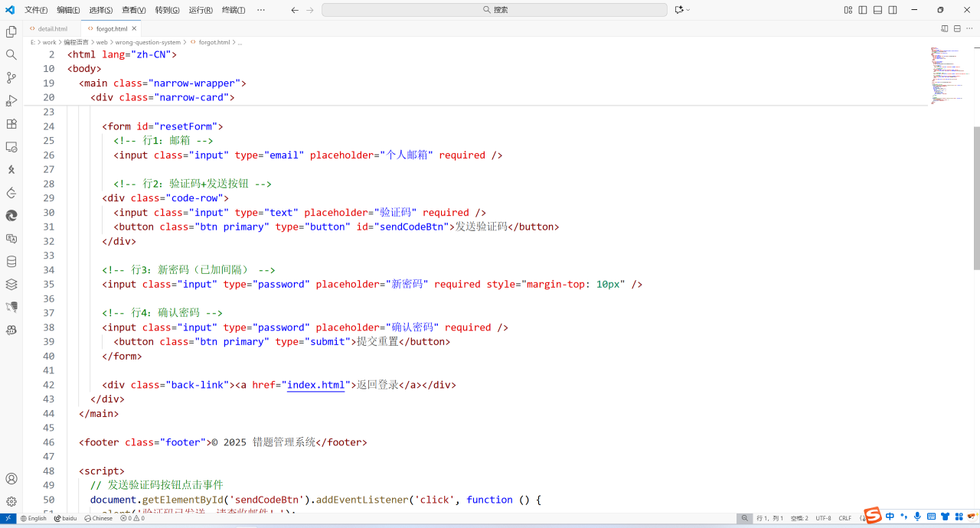Screen dimensions: 980x528
Task: Change file encoding UTF-8
Action: pyautogui.click(x=823, y=518)
